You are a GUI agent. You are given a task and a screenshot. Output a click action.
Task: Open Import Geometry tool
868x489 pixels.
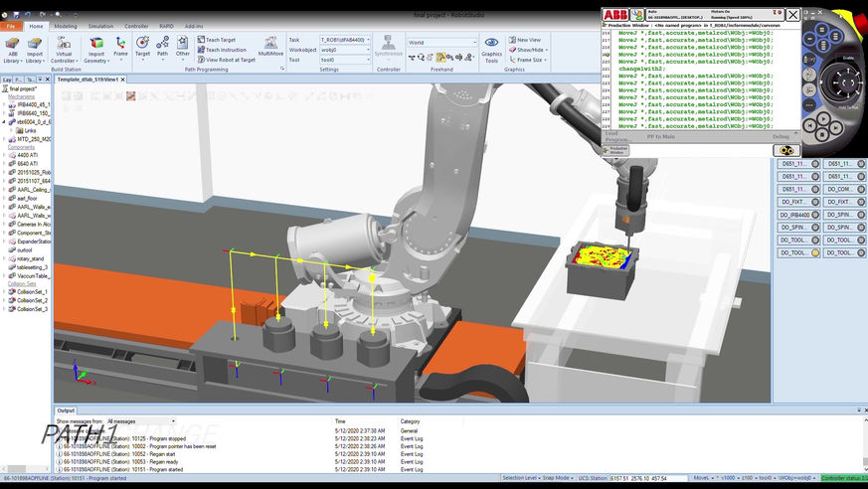click(x=96, y=50)
